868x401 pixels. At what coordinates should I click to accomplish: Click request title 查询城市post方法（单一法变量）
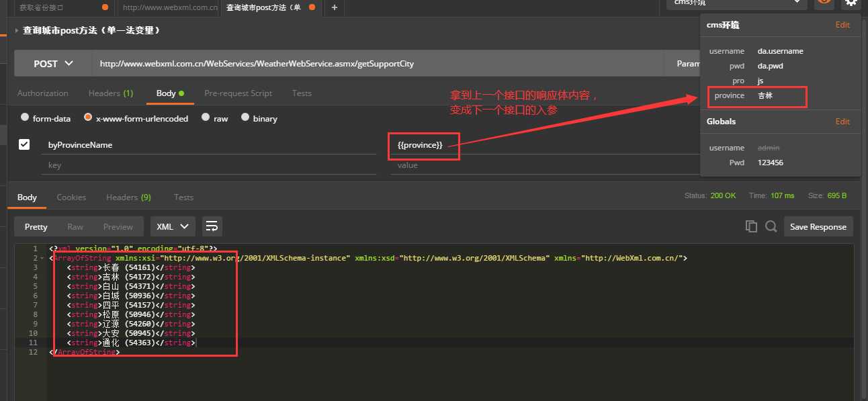point(91,31)
